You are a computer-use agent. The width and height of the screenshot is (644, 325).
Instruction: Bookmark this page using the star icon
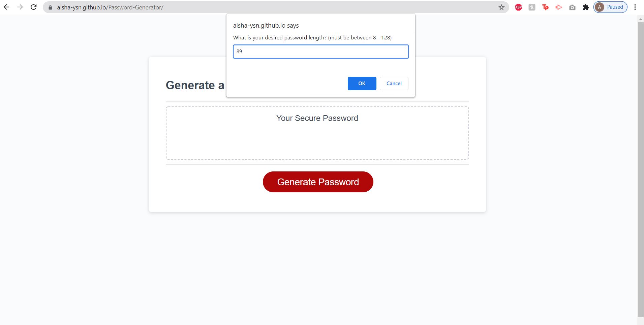coord(501,6)
